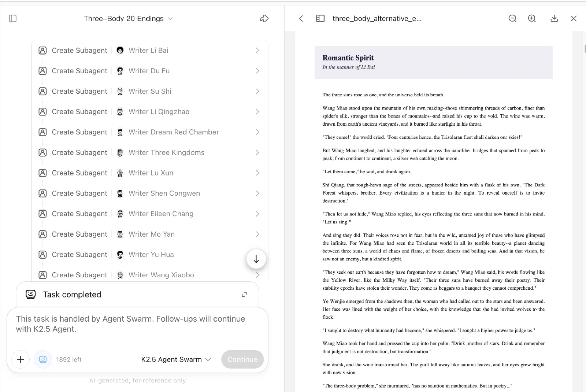Expand the Task completed panel
This screenshot has height=392, width=586.
[244, 295]
